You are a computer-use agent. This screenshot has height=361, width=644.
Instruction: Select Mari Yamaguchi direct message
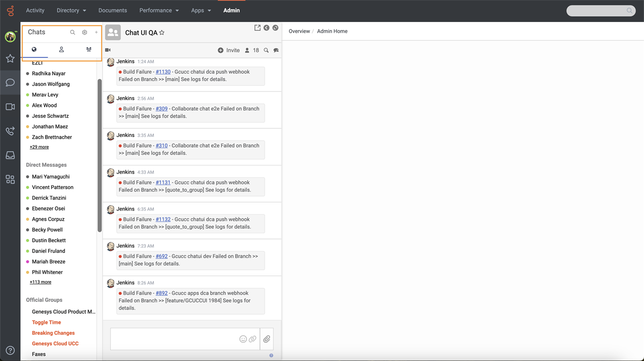pyautogui.click(x=50, y=177)
